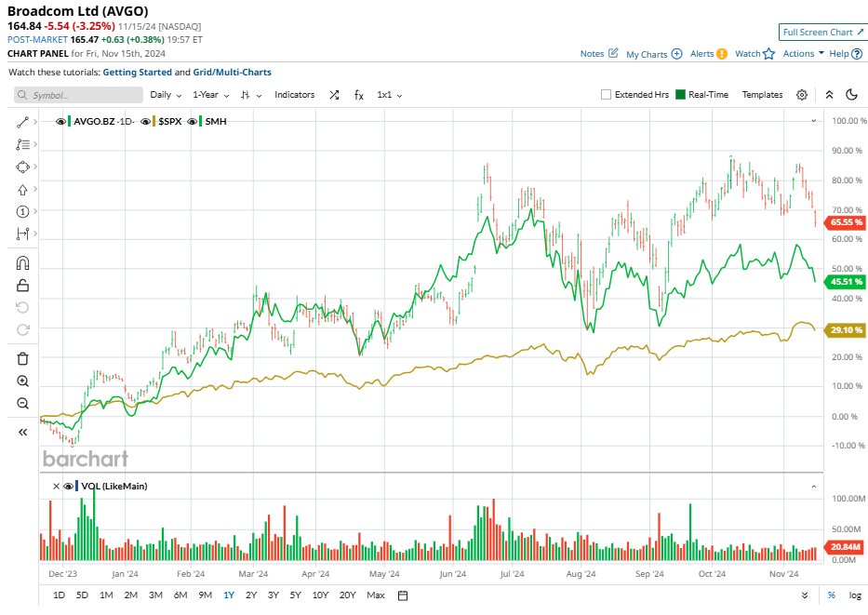Viewport: 868px width, 615px height.
Task: Select the trend line drawing tool
Action: (23, 122)
